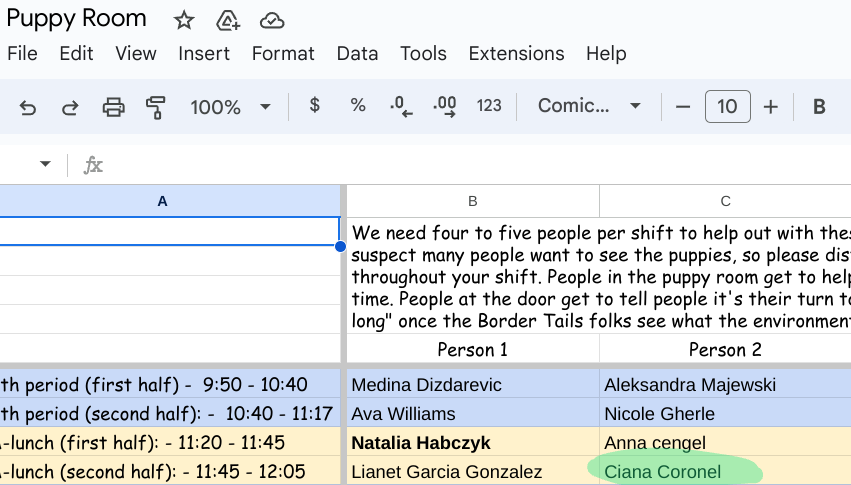Screen dimensions: 851x485
Task: Activate the paint format tool
Action: click(156, 107)
